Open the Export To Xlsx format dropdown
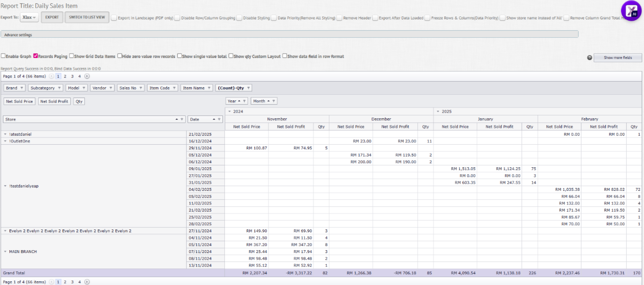This screenshot has width=644, height=285. click(29, 18)
